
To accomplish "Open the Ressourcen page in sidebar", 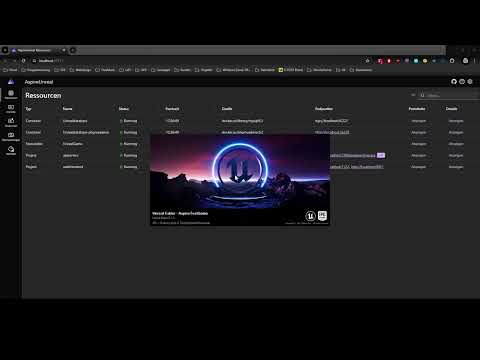I will click(x=11, y=94).
